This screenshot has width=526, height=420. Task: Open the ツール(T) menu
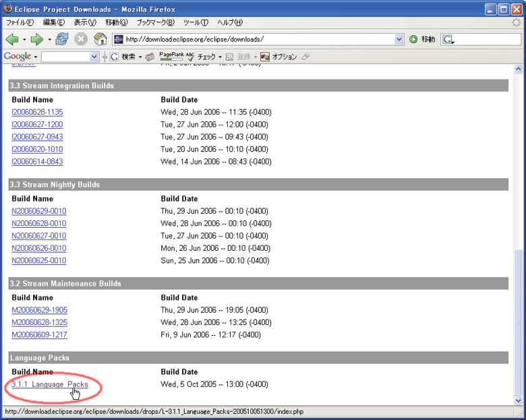pos(196,22)
